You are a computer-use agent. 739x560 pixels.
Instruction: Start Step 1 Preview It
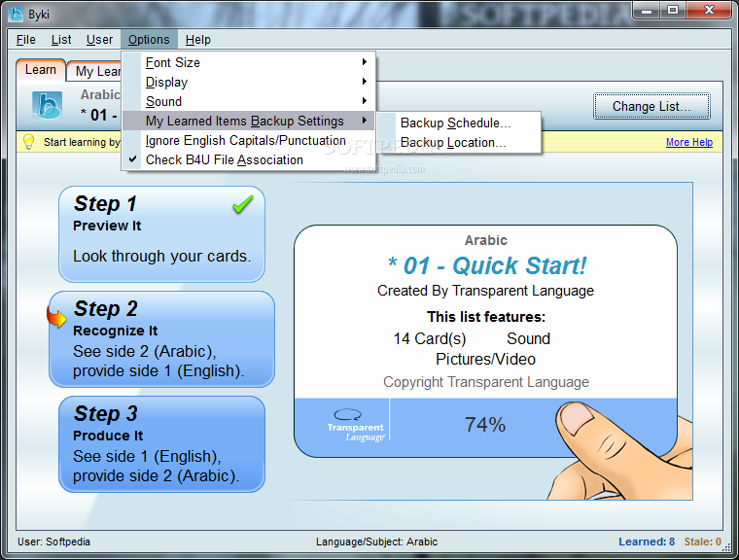161,234
